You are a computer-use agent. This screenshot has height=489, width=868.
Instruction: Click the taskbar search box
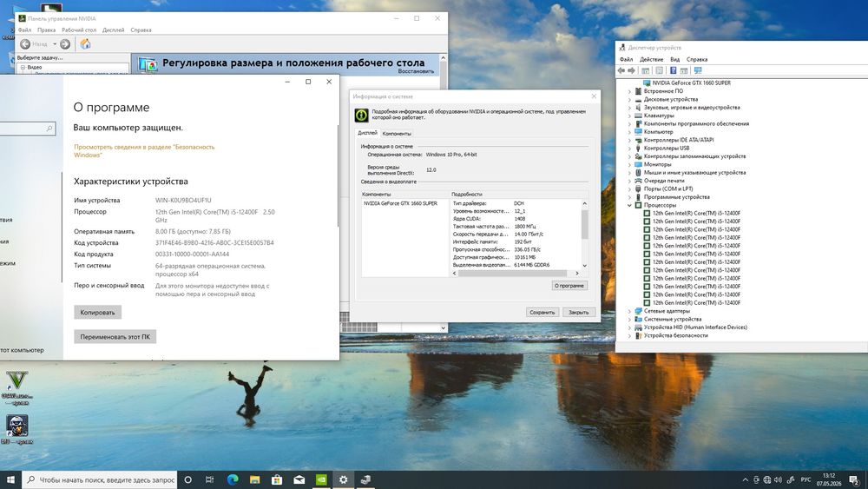(x=100, y=479)
